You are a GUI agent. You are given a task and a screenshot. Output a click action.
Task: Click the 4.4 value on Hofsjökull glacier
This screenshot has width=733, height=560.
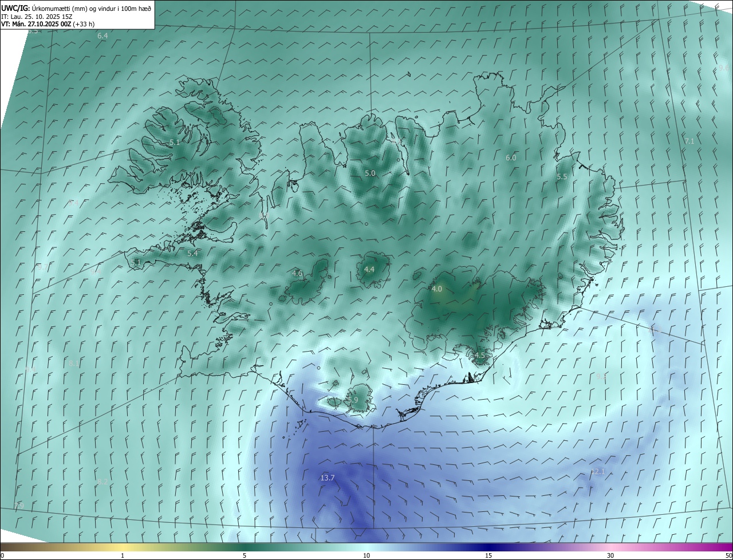[x=369, y=269]
